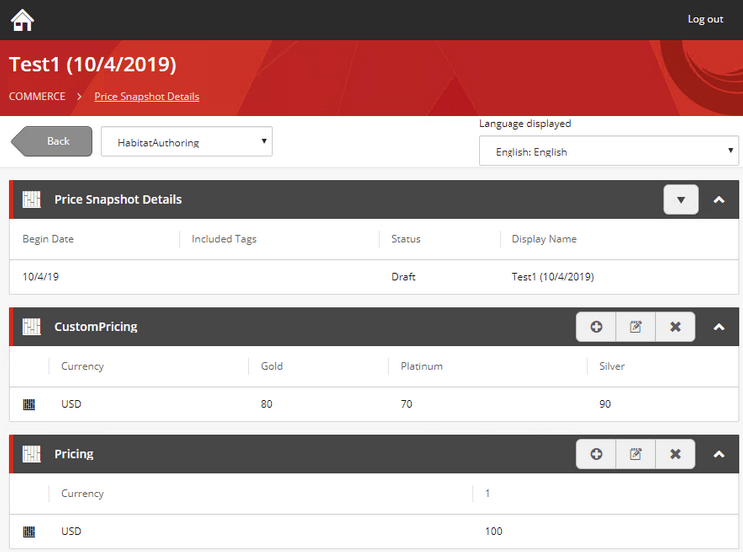Screen dimensions: 743x552
Task: Click the CustomPricing section title
Action: pos(96,327)
